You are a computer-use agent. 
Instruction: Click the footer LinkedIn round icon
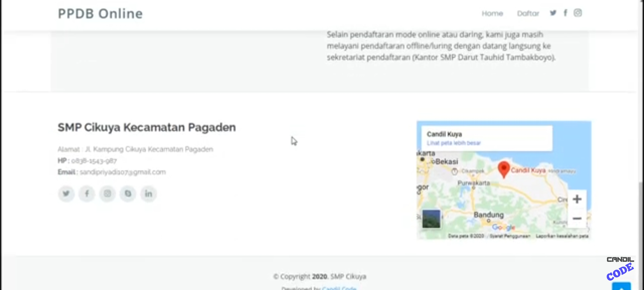coord(148,194)
